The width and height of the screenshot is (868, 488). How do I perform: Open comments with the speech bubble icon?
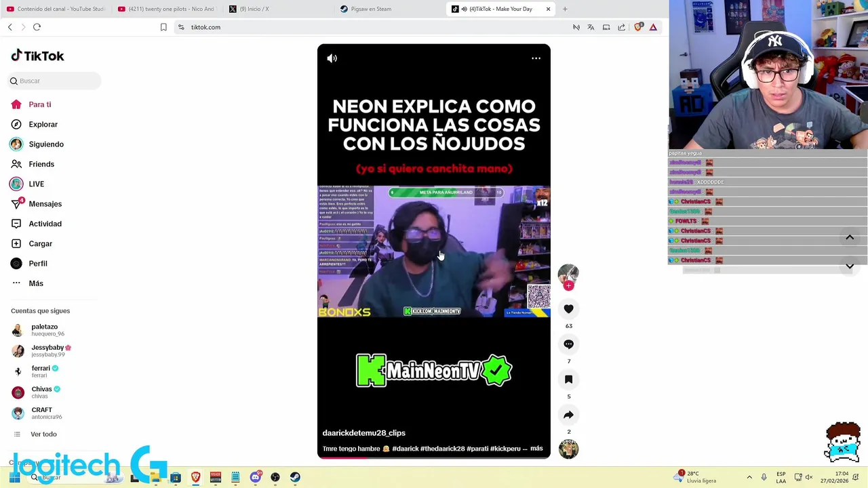[568, 344]
